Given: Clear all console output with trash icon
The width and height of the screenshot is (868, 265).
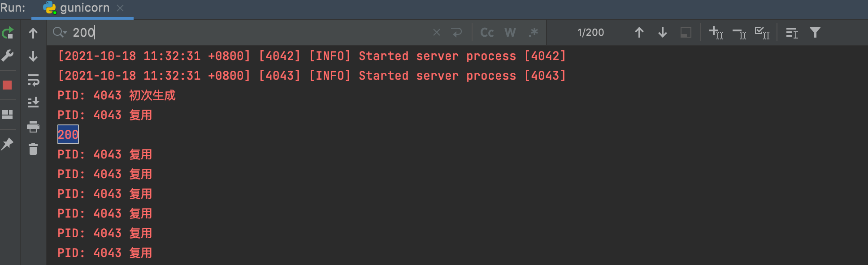Looking at the screenshot, I should 33,150.
